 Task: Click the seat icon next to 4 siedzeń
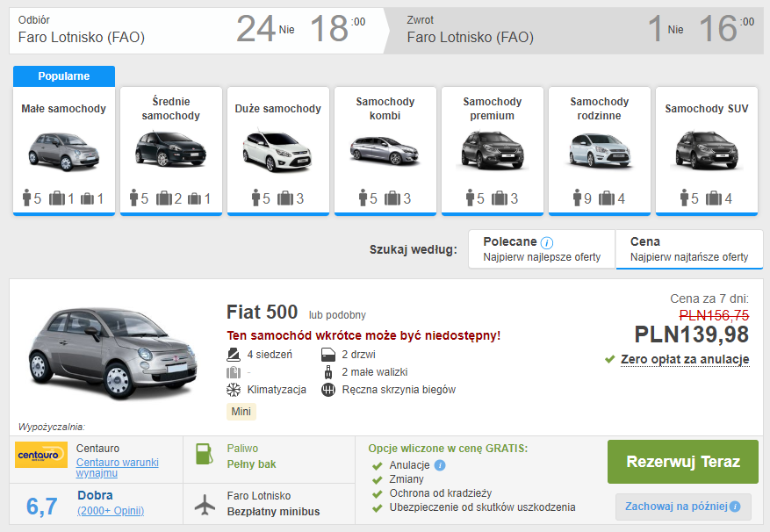coord(234,355)
